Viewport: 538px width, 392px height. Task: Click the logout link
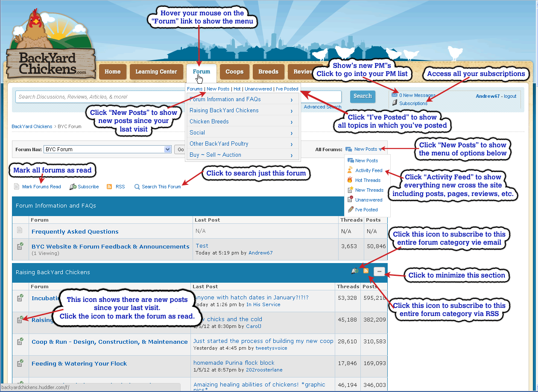coord(510,96)
